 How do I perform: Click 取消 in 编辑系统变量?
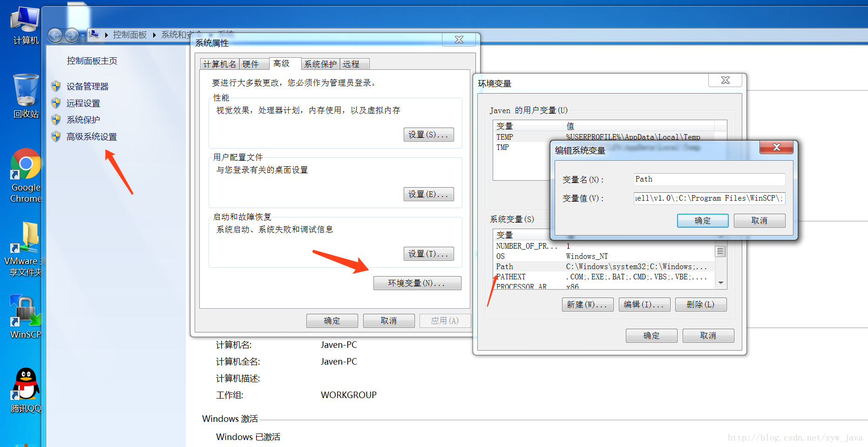[759, 221]
